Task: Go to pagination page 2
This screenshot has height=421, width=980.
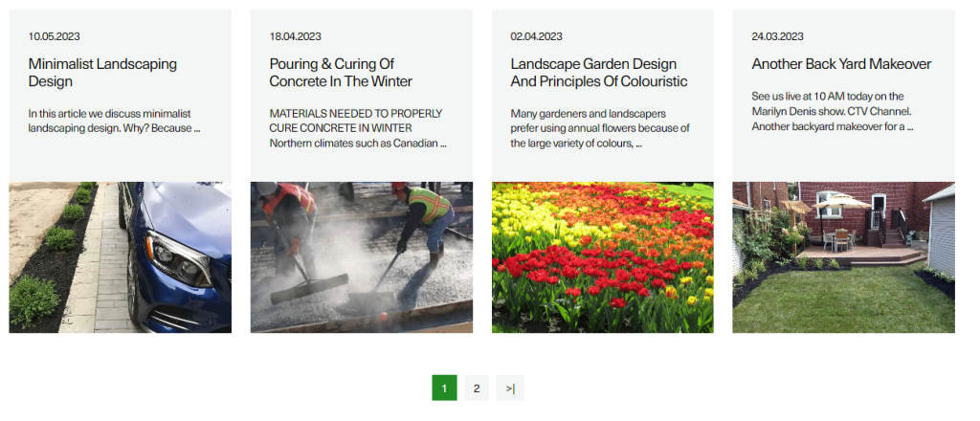Action: pyautogui.click(x=477, y=388)
